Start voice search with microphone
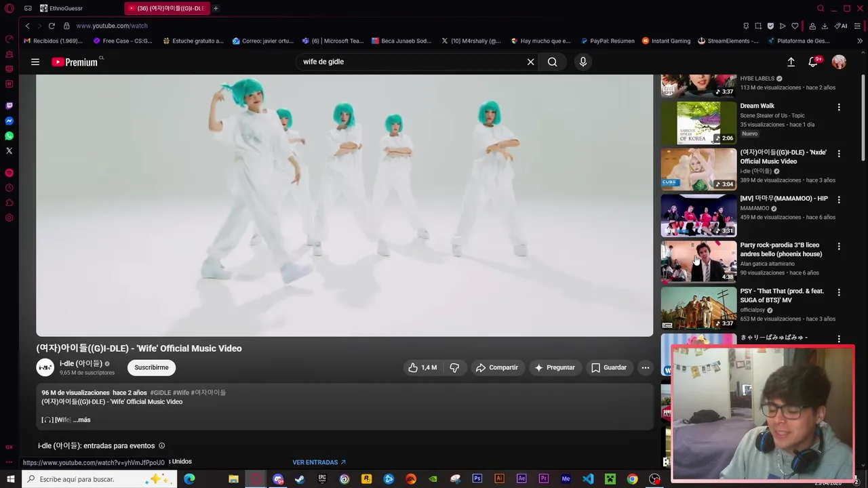This screenshot has height=488, width=868. [x=583, y=62]
